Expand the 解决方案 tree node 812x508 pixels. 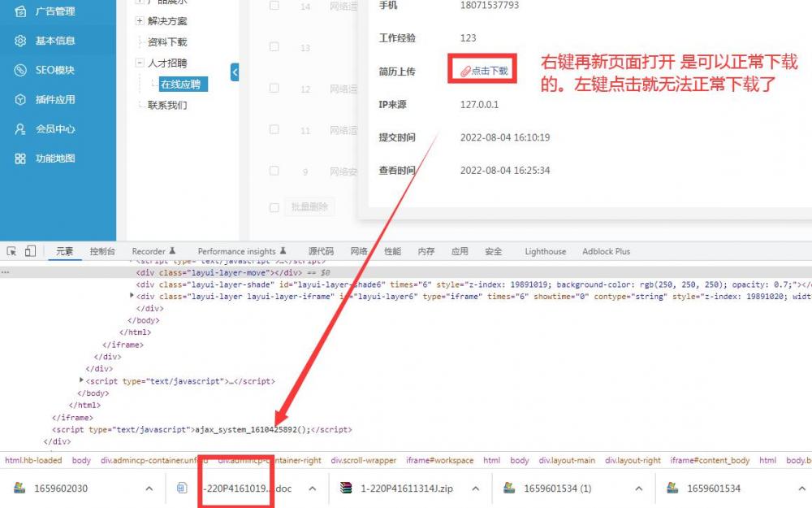[x=140, y=21]
